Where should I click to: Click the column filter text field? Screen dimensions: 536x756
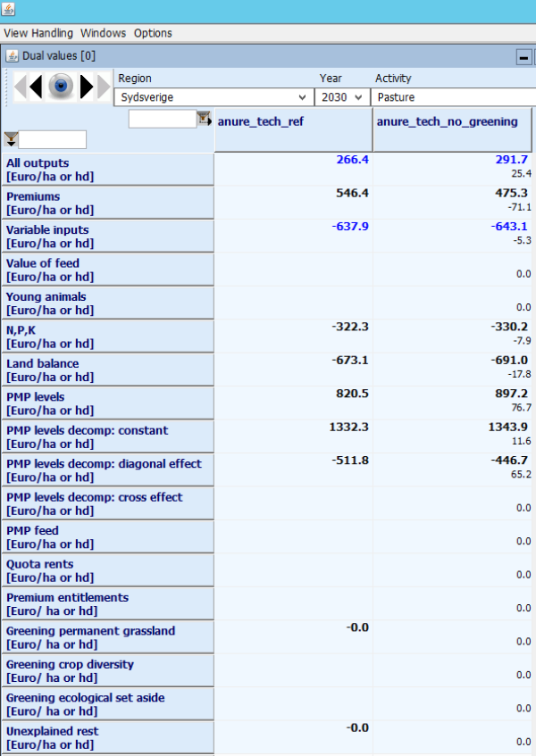tap(162, 119)
